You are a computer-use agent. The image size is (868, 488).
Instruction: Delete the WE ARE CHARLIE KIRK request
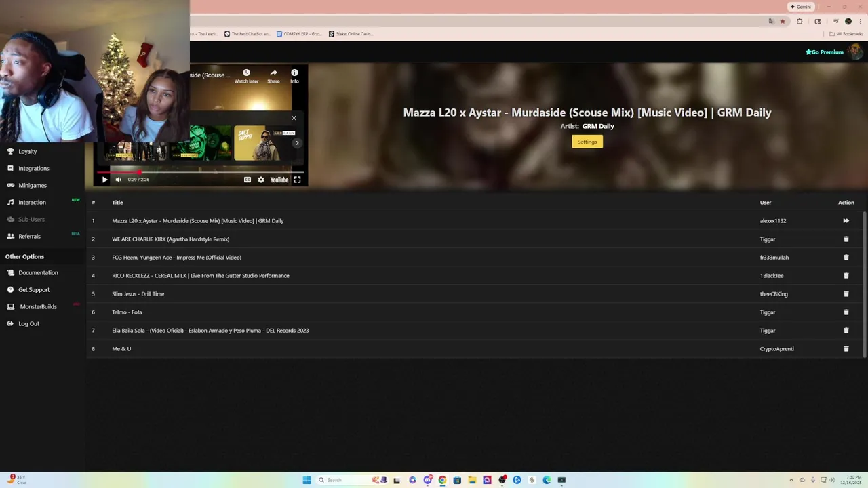click(846, 239)
